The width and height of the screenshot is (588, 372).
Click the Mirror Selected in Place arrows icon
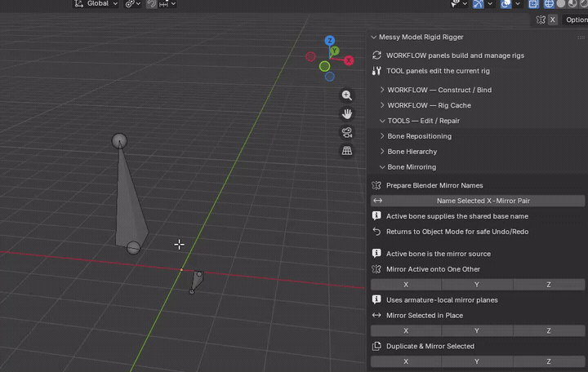point(376,316)
